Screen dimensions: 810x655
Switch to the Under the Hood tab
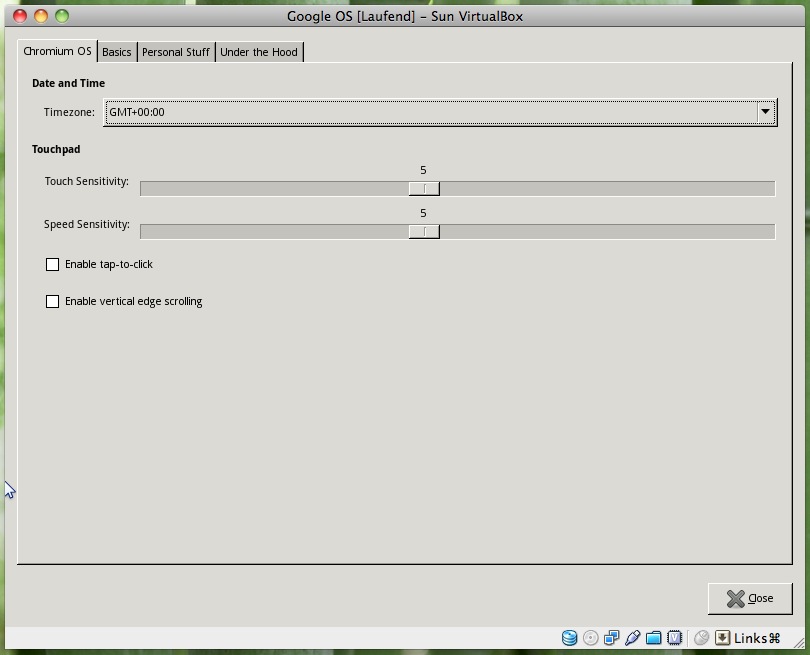[259, 52]
